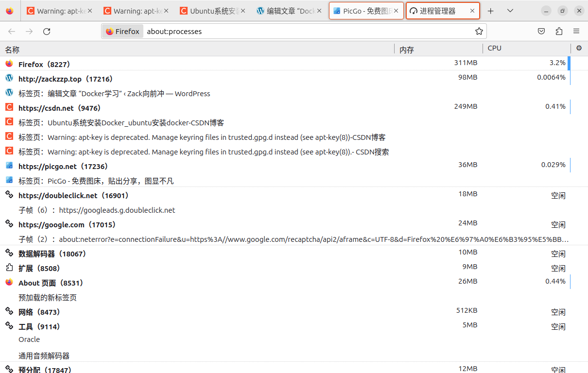Click the Firefox identity box in address bar
Screen dimensions: 588x373
tap(122, 32)
